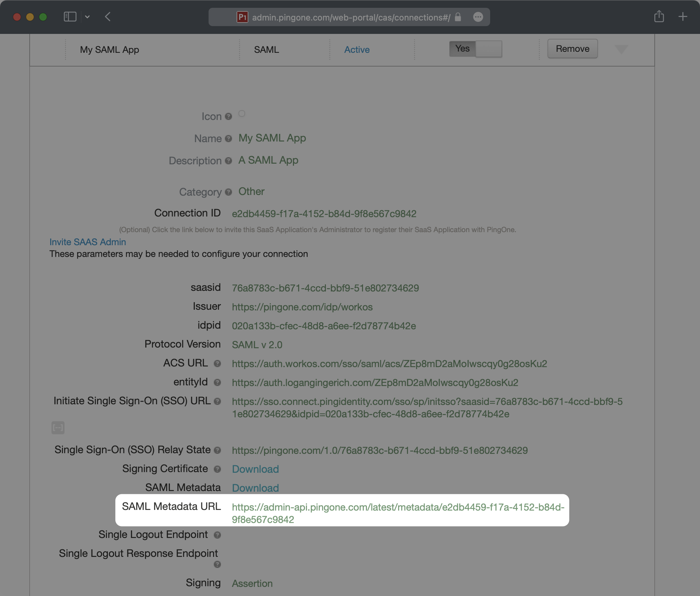Click the Share icon in the toolbar

659,16
